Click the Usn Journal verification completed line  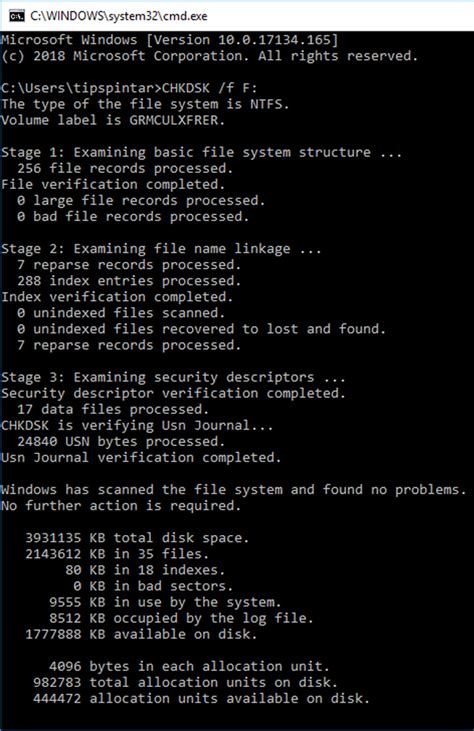[x=141, y=458]
